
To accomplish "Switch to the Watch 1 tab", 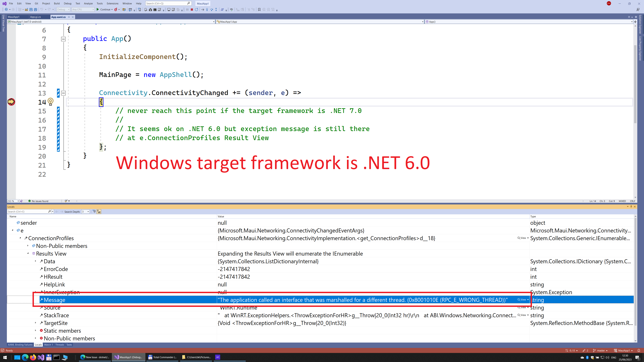I will coord(48,345).
